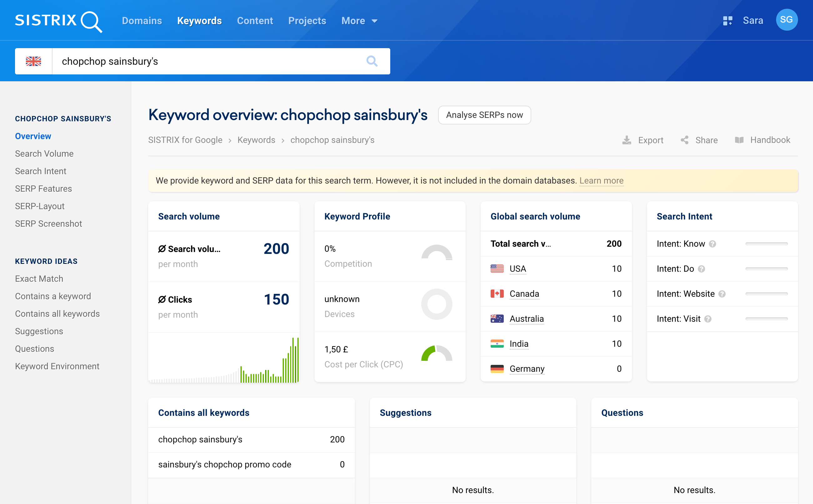Open SERP Features in the sidebar
The width and height of the screenshot is (813, 504).
43,189
